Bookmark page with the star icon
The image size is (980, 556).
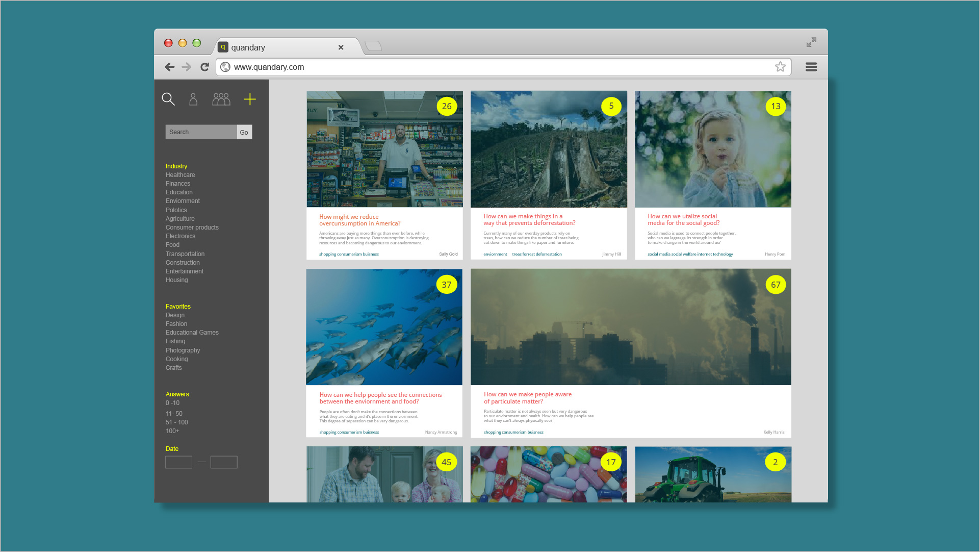click(x=780, y=67)
